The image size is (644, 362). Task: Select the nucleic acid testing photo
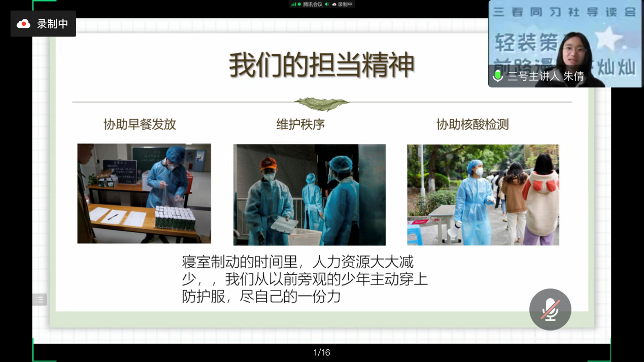pos(483,195)
